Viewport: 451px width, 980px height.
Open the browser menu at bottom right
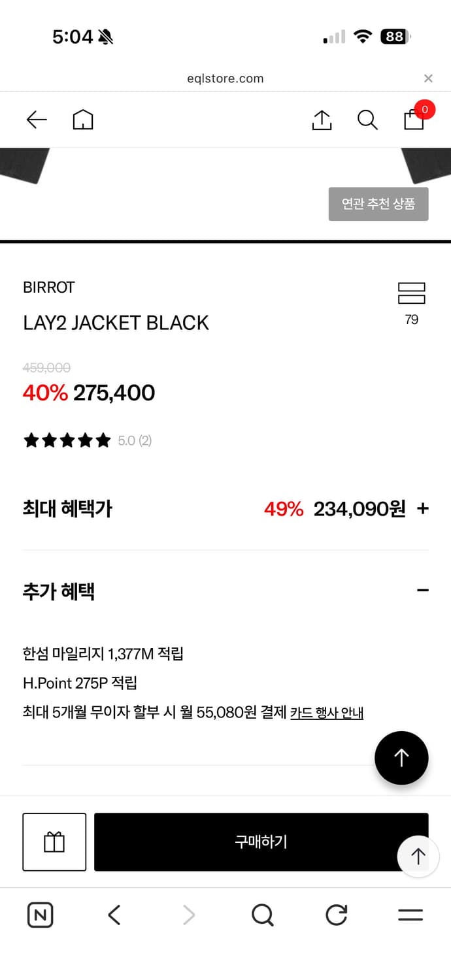[410, 915]
